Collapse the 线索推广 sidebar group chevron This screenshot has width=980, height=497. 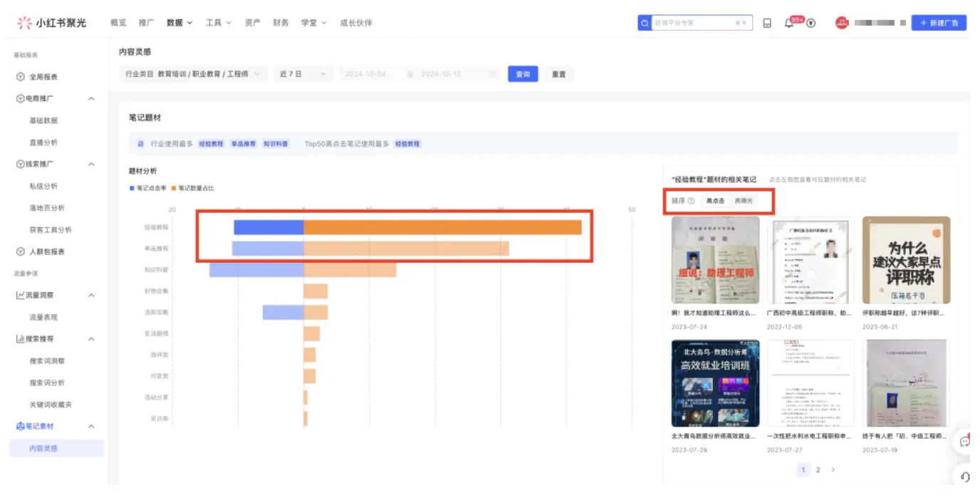tap(91, 164)
